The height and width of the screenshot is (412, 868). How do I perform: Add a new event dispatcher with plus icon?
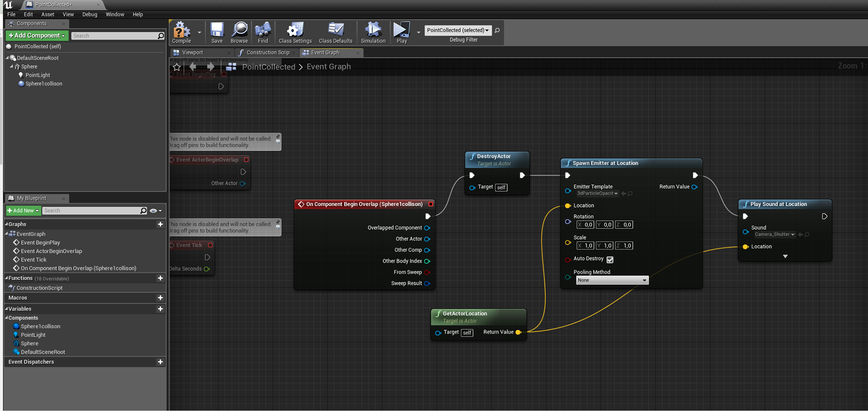[x=160, y=362]
